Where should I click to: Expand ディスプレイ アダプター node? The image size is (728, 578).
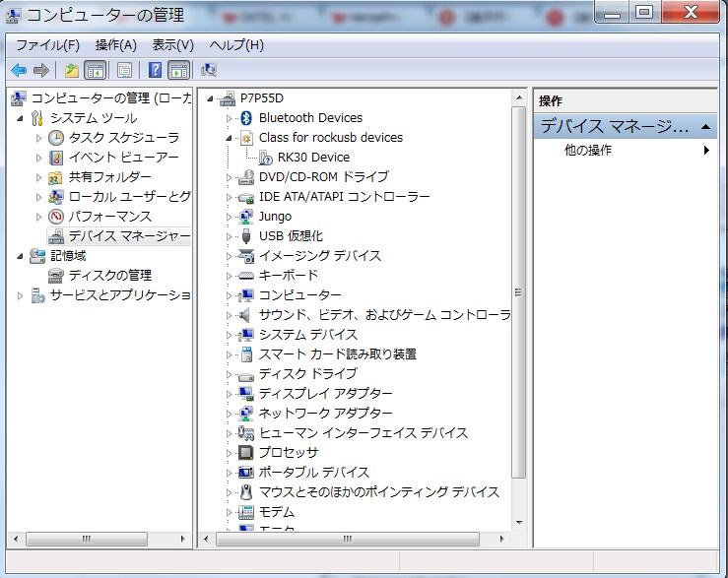tap(229, 394)
